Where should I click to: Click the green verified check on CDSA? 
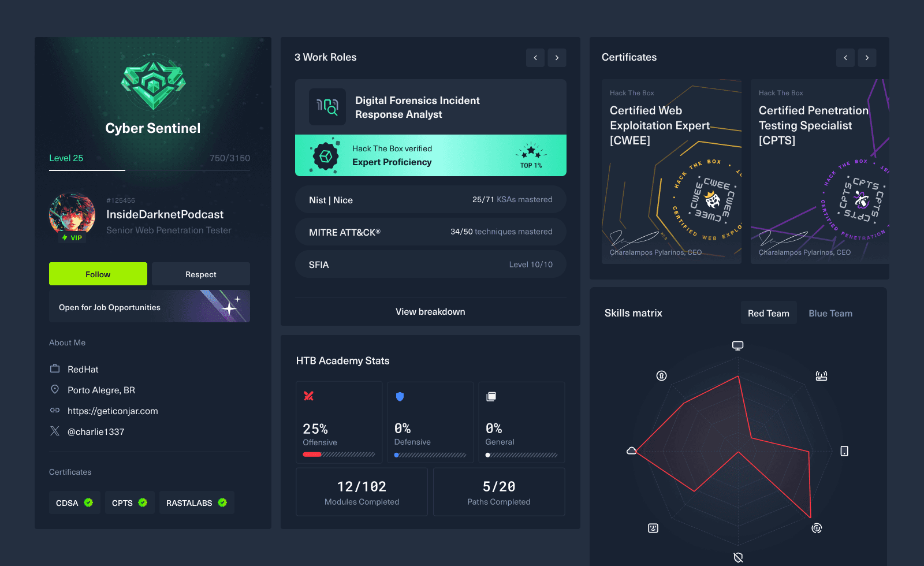pyautogui.click(x=88, y=502)
